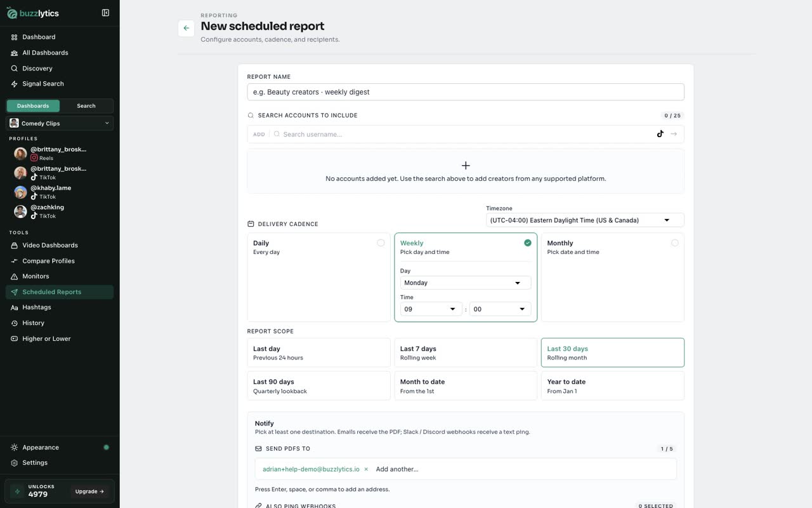The height and width of the screenshot is (508, 812).
Task: Open Video Dashboards tool
Action: pos(60,245)
